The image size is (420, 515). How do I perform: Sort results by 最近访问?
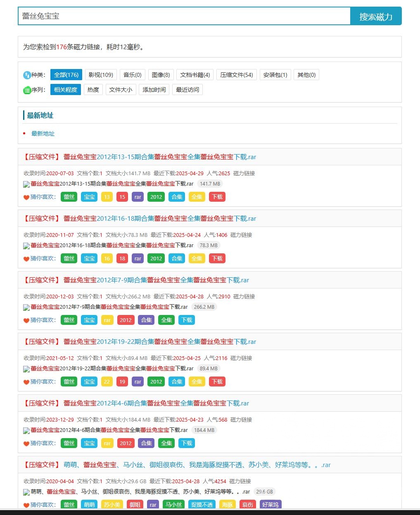pos(187,90)
